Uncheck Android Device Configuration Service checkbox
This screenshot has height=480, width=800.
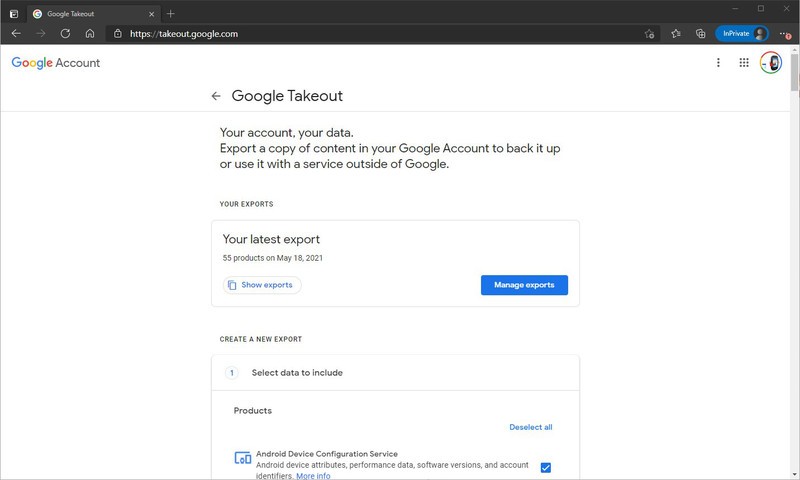click(545, 467)
